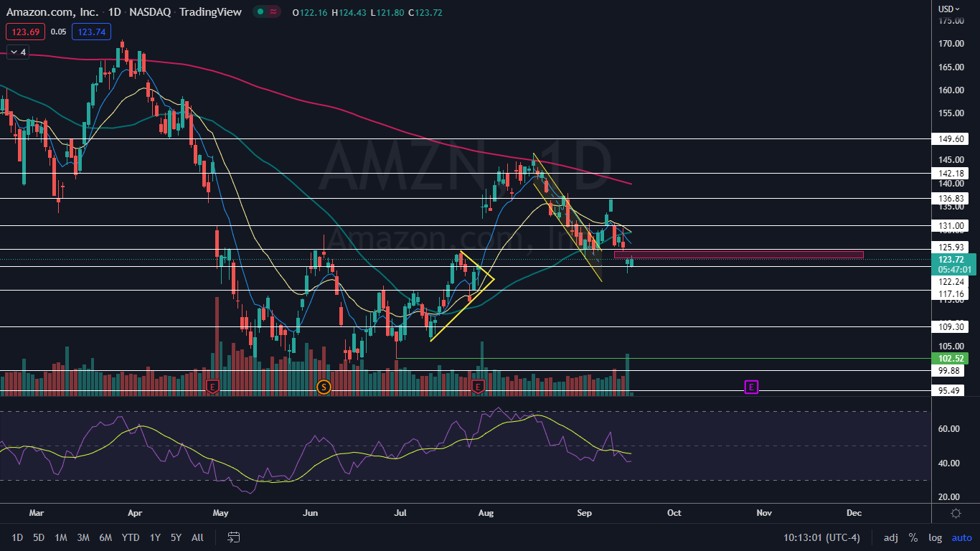Click the 109.30 horizontal line price label

point(951,326)
